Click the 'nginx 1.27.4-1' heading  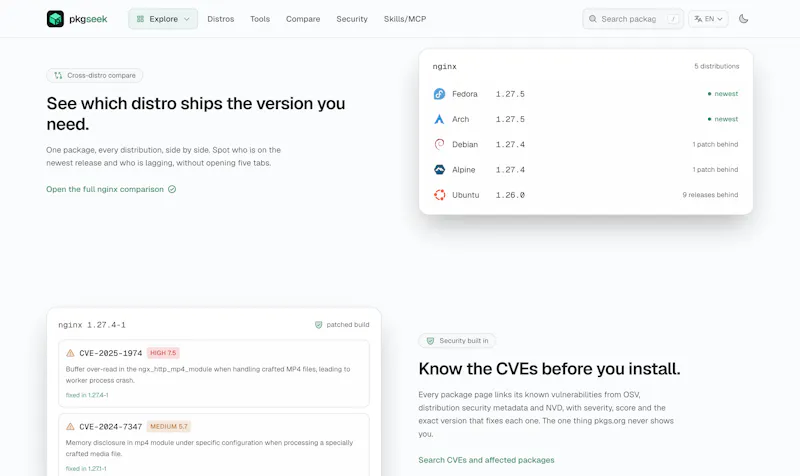[x=92, y=324]
